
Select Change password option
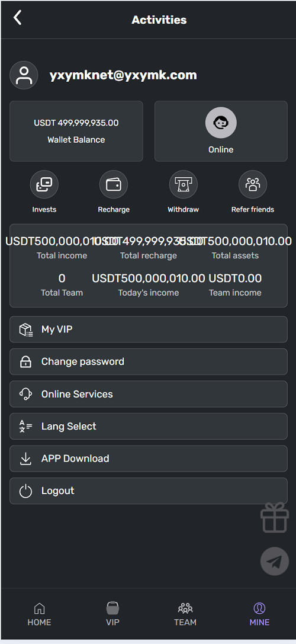click(x=148, y=362)
